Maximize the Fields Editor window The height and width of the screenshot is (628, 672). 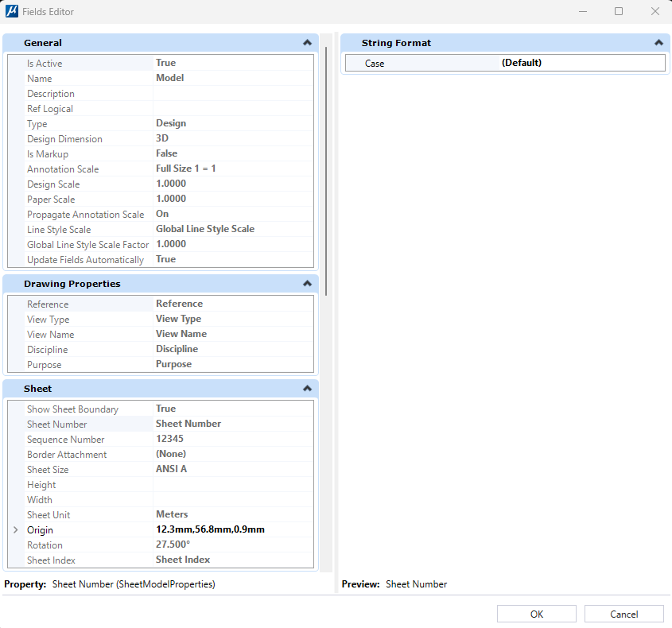click(x=619, y=12)
